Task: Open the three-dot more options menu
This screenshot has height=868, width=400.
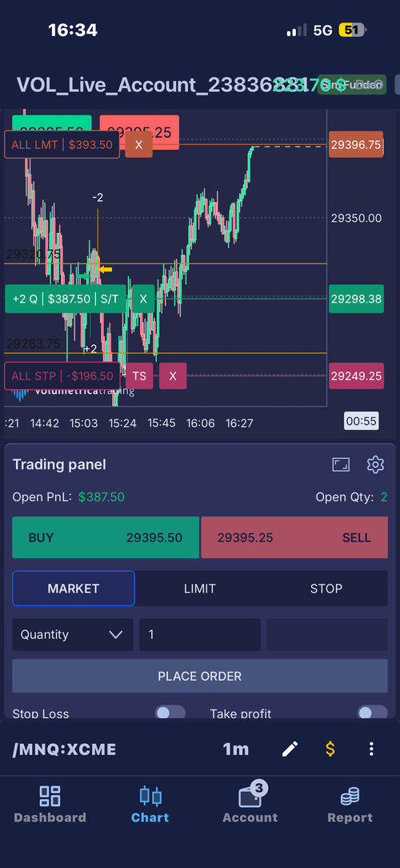Action: pyautogui.click(x=371, y=749)
